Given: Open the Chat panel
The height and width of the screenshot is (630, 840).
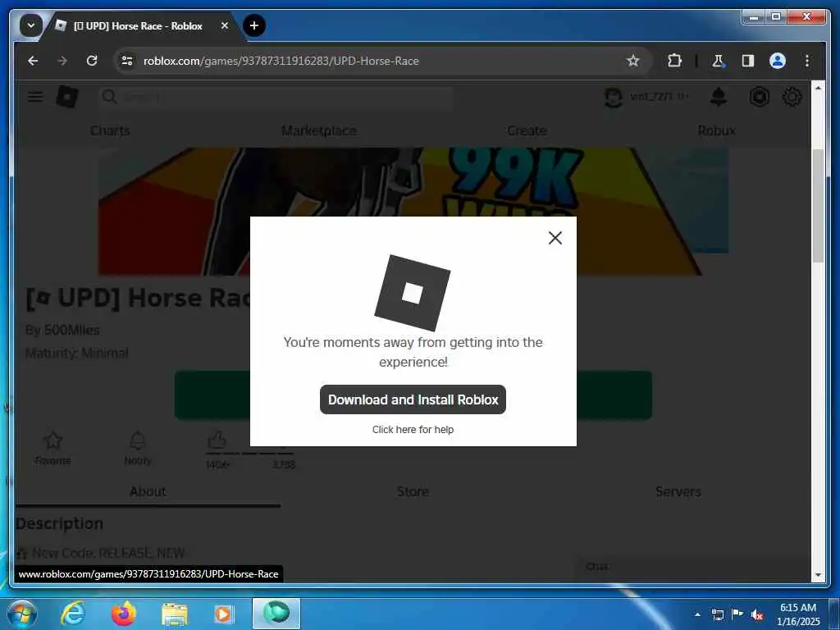Looking at the screenshot, I should tap(694, 567).
